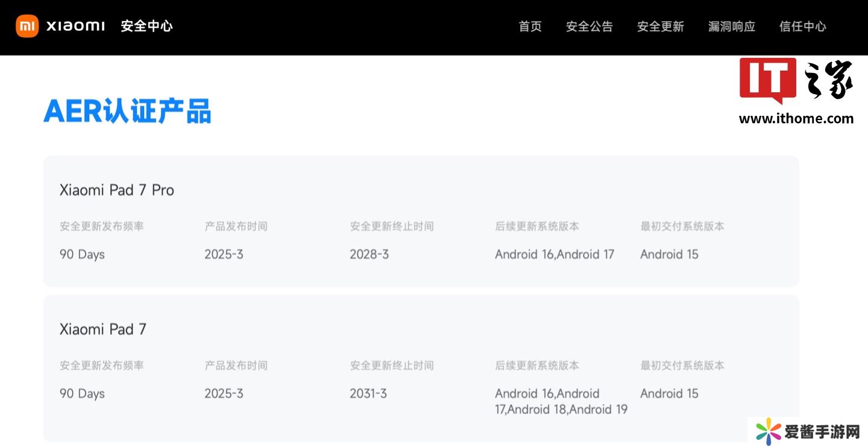Viewport: 868px width, 447px height.
Task: Click the 2031-3 security update end date
Action: tap(368, 394)
